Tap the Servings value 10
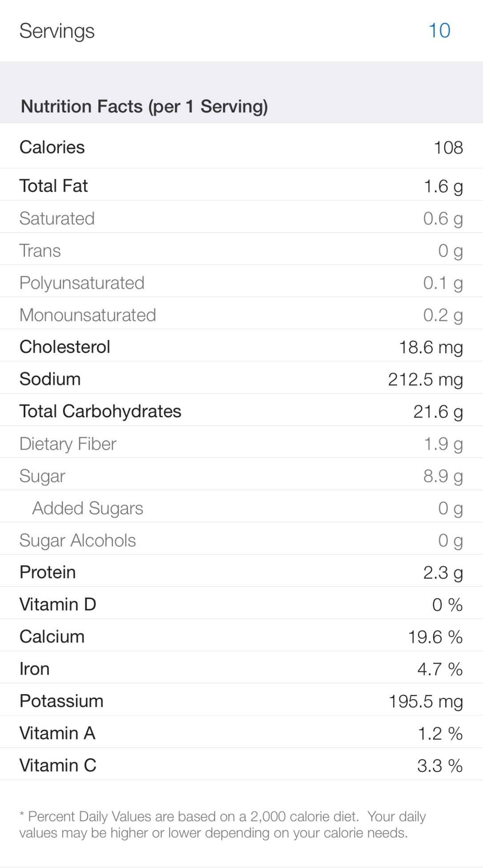 (x=439, y=31)
